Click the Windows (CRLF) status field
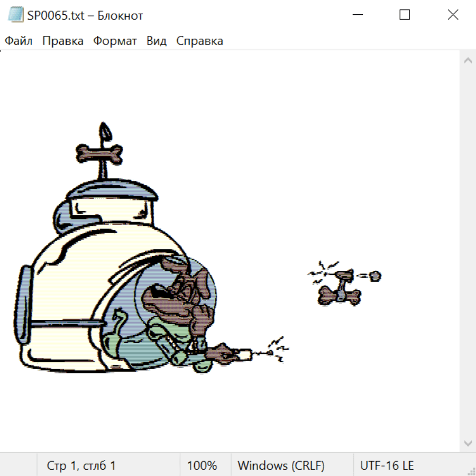Screen dimensions: 476x476 tap(281, 466)
